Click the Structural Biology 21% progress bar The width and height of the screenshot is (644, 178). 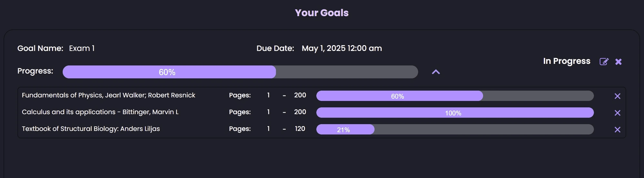tap(455, 129)
